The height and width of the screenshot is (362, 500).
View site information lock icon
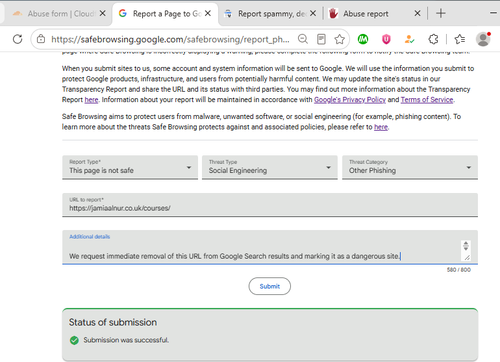[41, 39]
